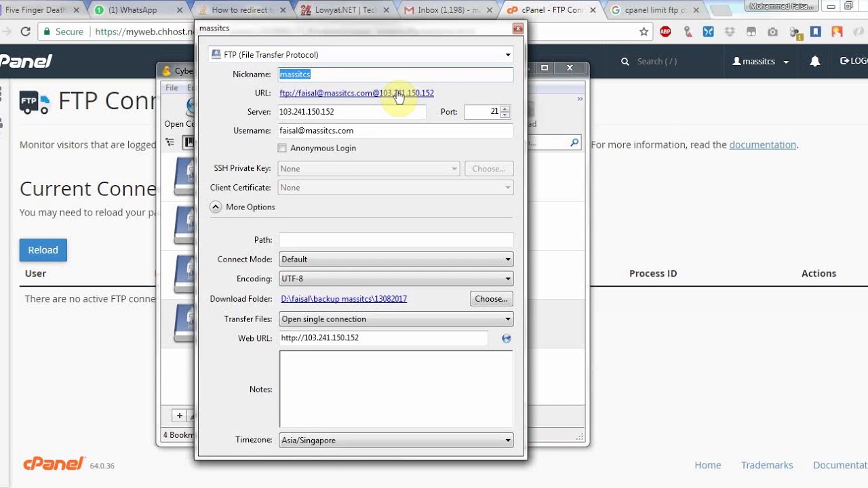The height and width of the screenshot is (488, 868).
Task: Click Server address field
Action: (352, 112)
